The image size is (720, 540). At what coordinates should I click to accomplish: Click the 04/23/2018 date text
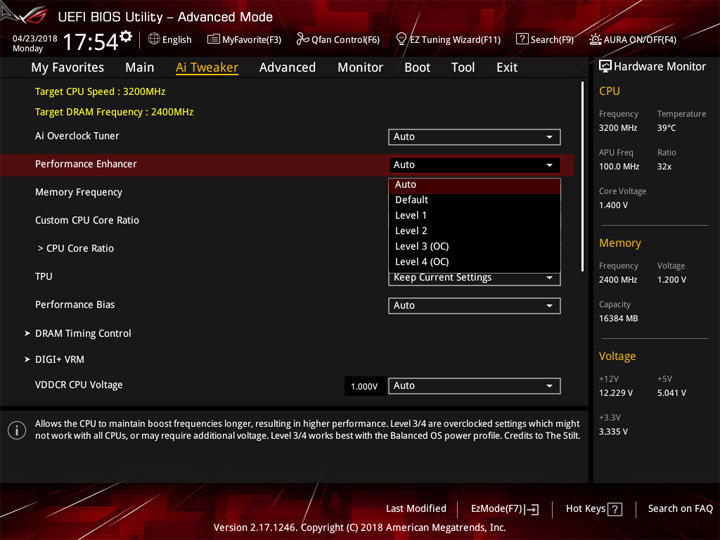coord(35,39)
